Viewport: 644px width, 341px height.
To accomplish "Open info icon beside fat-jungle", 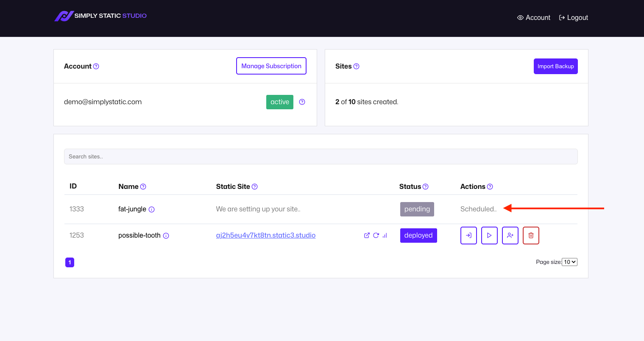I will point(152,210).
